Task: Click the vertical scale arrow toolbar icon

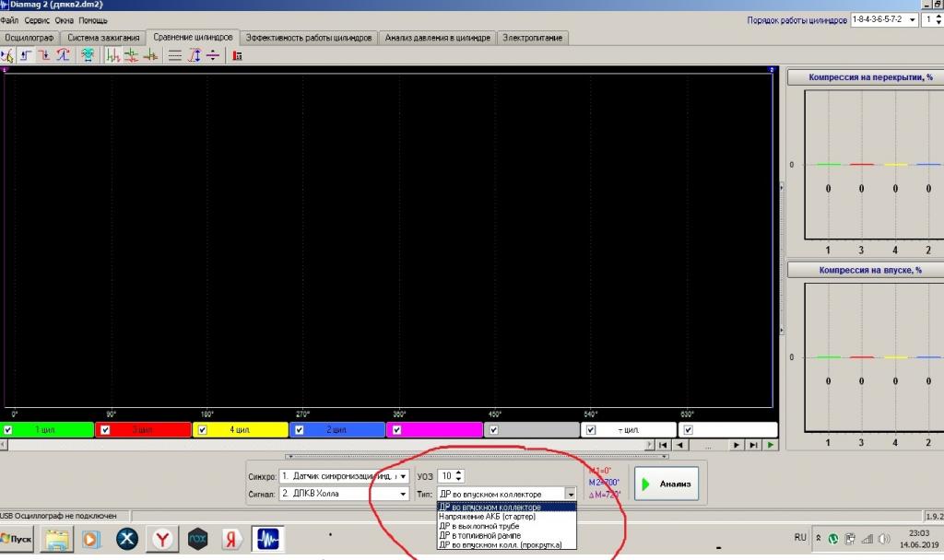Action: [195, 56]
